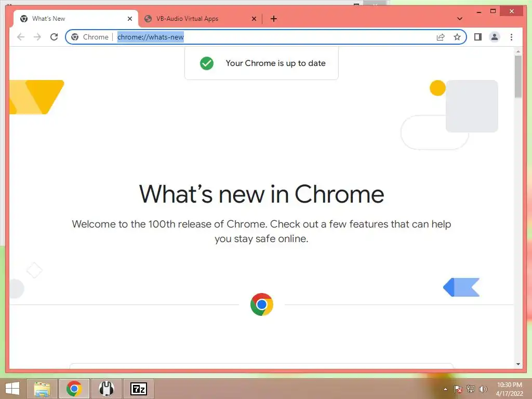This screenshot has height=399, width=532.
Task: Open 7-Zip from the taskbar
Action: [x=139, y=389]
